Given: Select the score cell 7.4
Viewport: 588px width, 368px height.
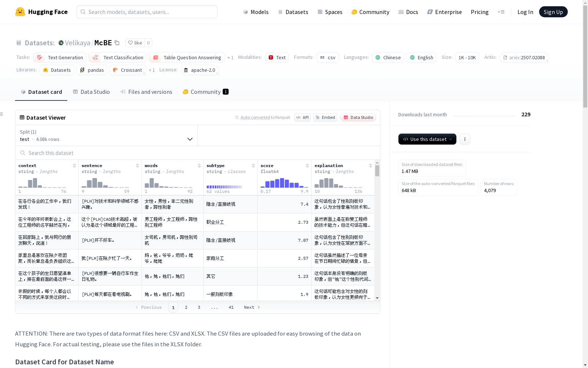Looking at the screenshot, I should click(284, 204).
